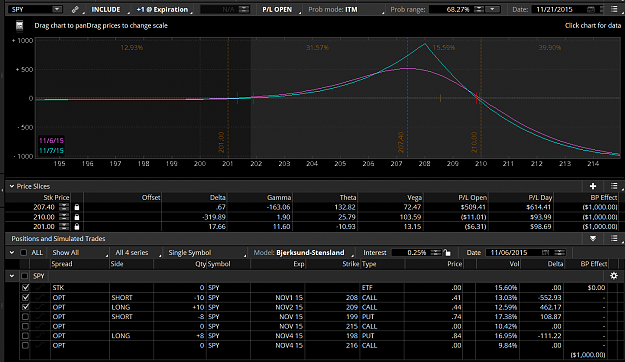Image resolution: width=625 pixels, height=362 pixels.
Task: Click the Theta column header
Action: click(348, 197)
